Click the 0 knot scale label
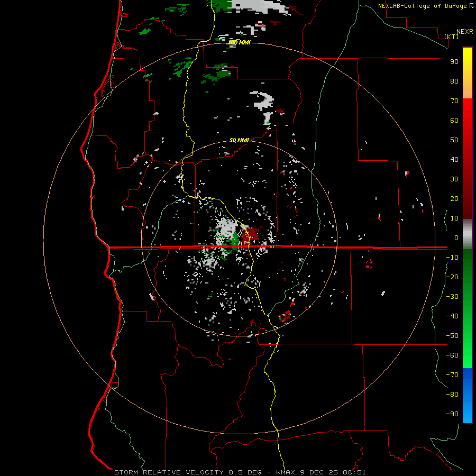Image resolution: width=476 pixels, height=476 pixels. pos(456,237)
